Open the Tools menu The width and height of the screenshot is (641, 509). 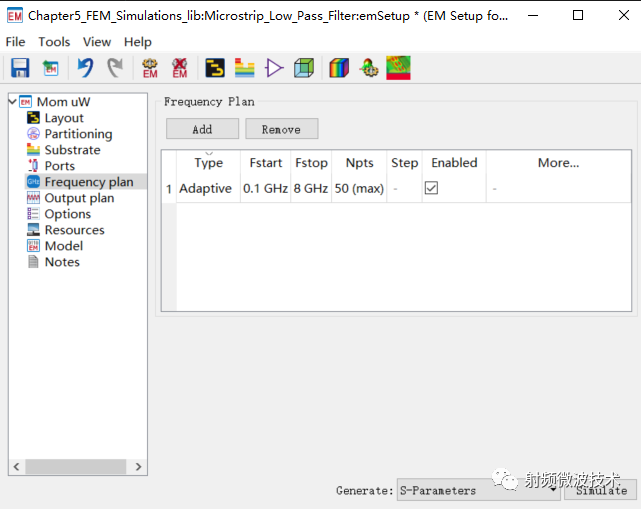(x=54, y=42)
